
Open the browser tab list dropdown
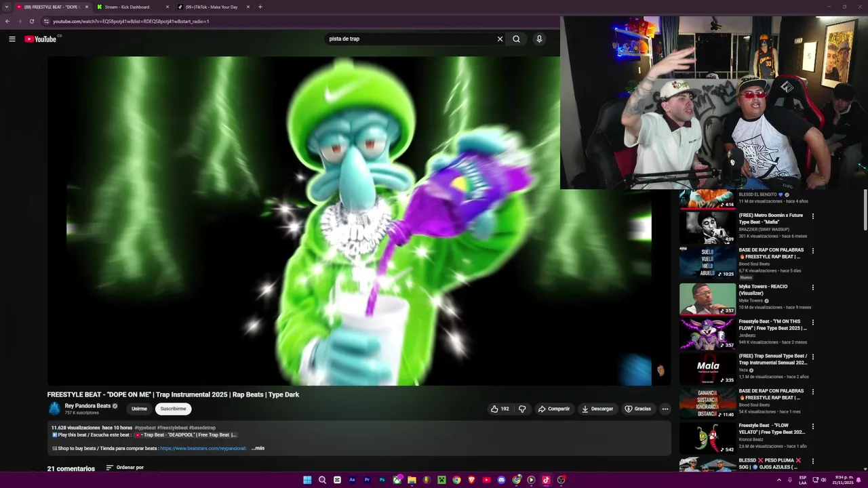pyautogui.click(x=7, y=7)
